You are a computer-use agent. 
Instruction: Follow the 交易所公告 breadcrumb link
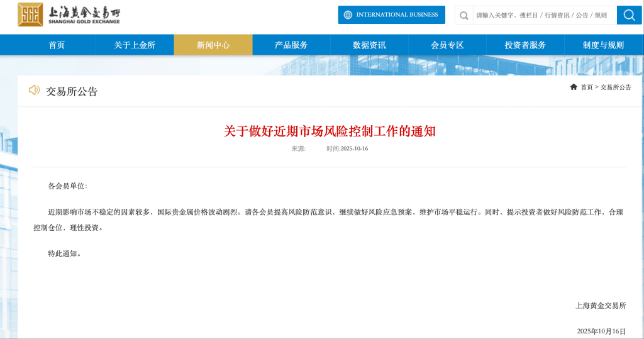[616, 87]
